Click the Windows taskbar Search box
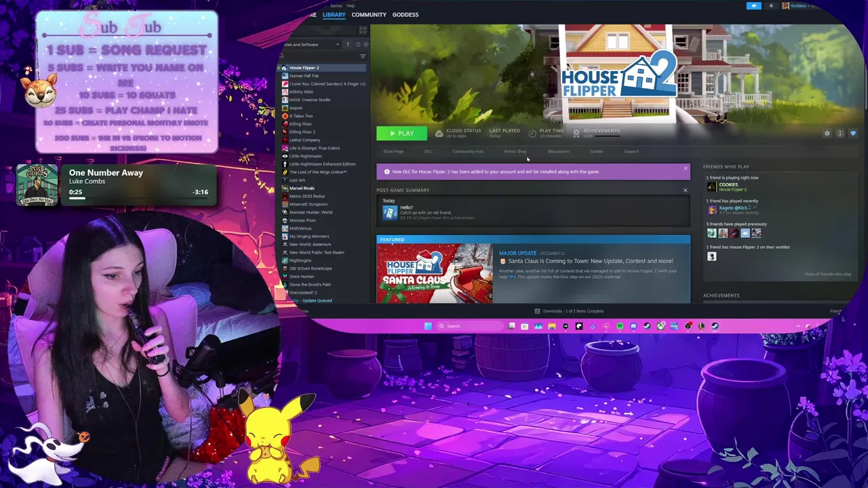Screen dimensions: 868x488 click(470, 326)
